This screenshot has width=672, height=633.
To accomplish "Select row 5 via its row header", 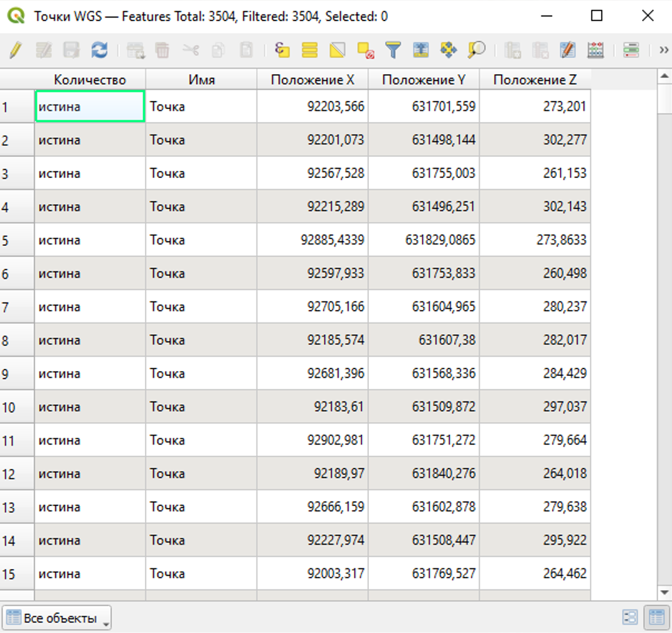I will coord(17,240).
